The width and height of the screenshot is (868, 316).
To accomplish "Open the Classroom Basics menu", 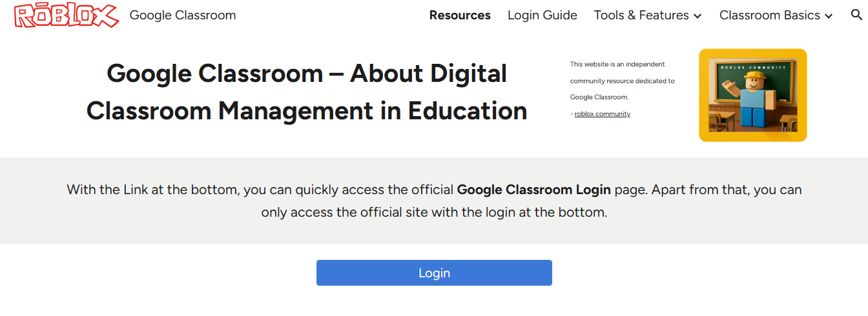I will pos(770,15).
